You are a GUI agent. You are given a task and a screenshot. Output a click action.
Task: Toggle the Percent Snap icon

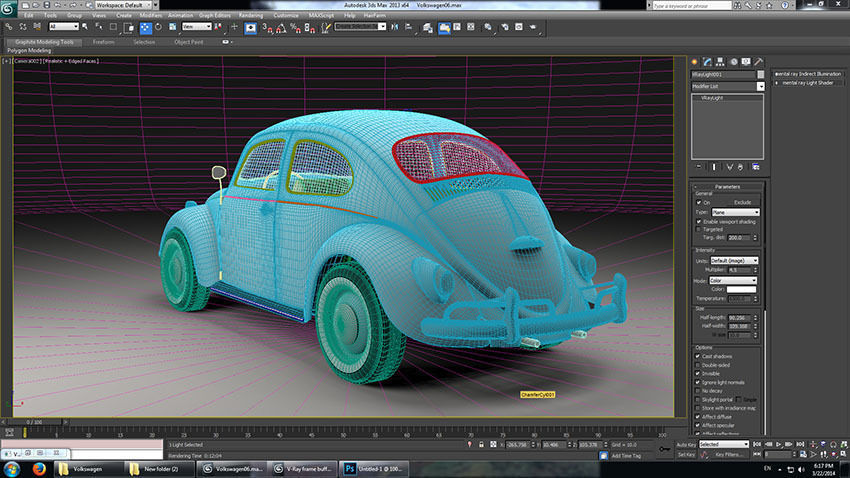pos(295,28)
